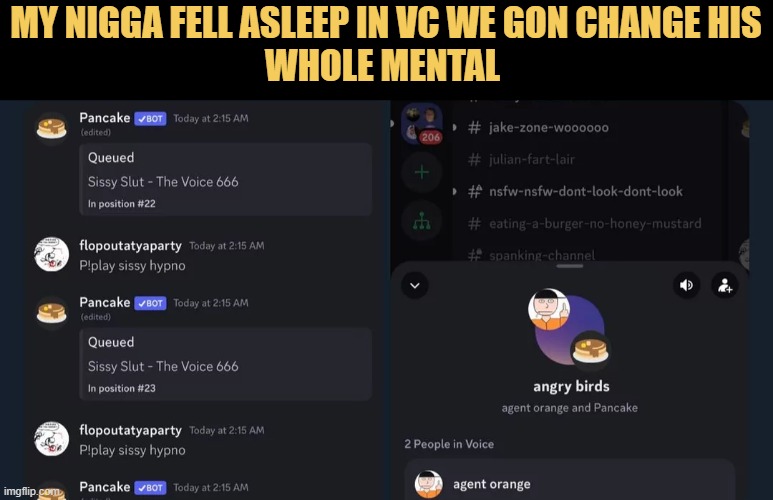The width and height of the screenshot is (773, 500).
Task: Expand the arrow beside the nsfw-nsfw-dont-look channel
Action: 455,191
